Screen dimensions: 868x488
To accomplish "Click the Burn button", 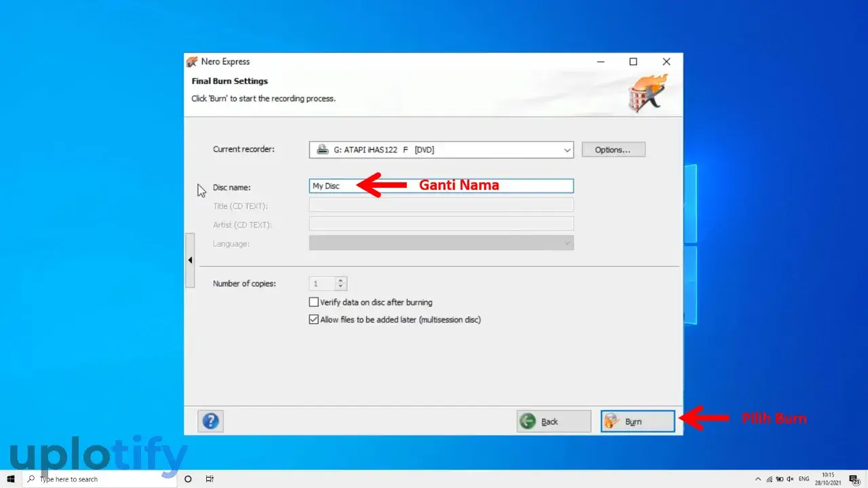I will click(638, 422).
